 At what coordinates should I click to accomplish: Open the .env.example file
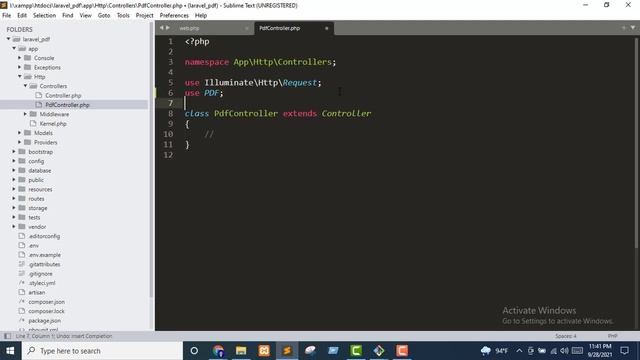pos(44,255)
